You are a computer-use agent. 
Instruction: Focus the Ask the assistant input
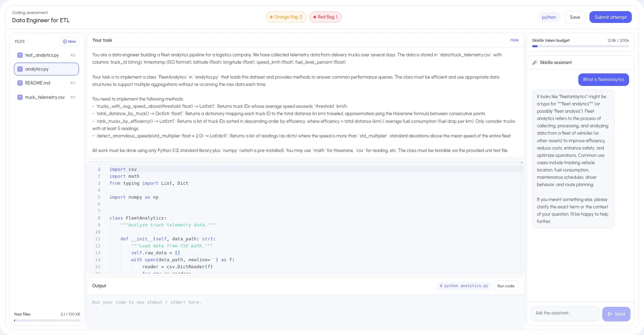pos(565,314)
